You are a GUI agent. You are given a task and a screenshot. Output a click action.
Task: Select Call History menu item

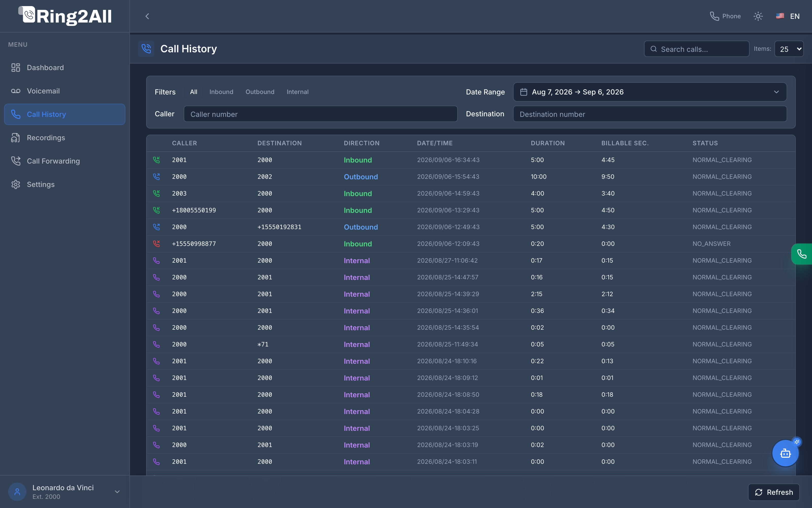coord(65,114)
